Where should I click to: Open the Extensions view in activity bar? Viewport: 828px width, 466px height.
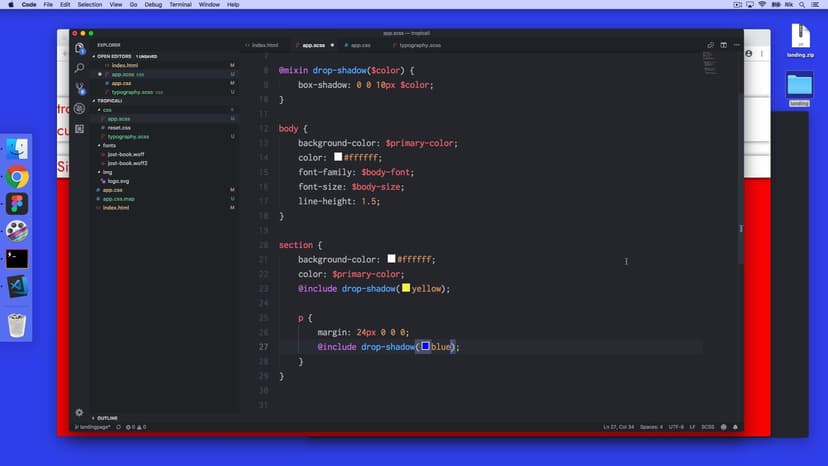79,128
